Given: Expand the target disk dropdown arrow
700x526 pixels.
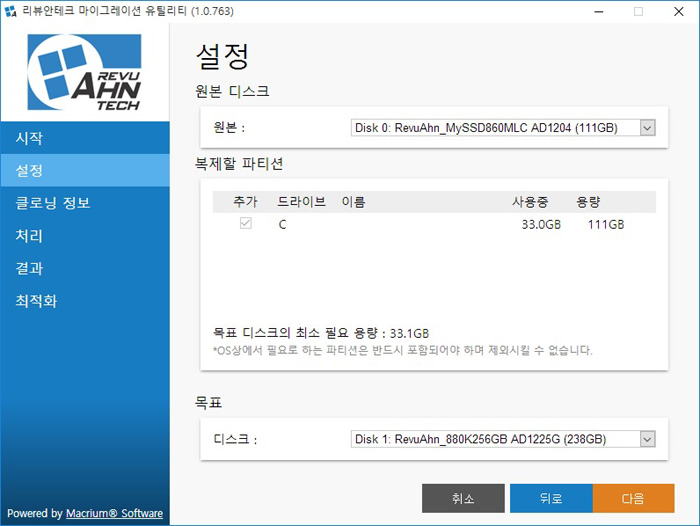Looking at the screenshot, I should 647,439.
